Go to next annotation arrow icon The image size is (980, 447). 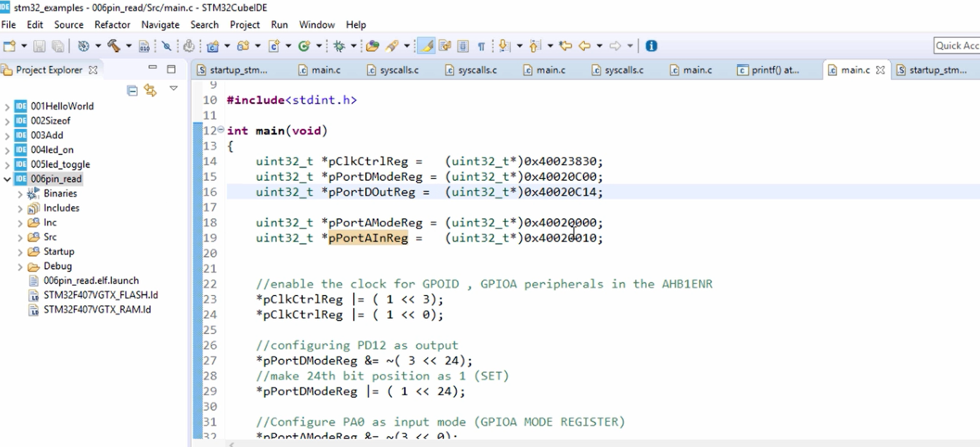pos(505,46)
